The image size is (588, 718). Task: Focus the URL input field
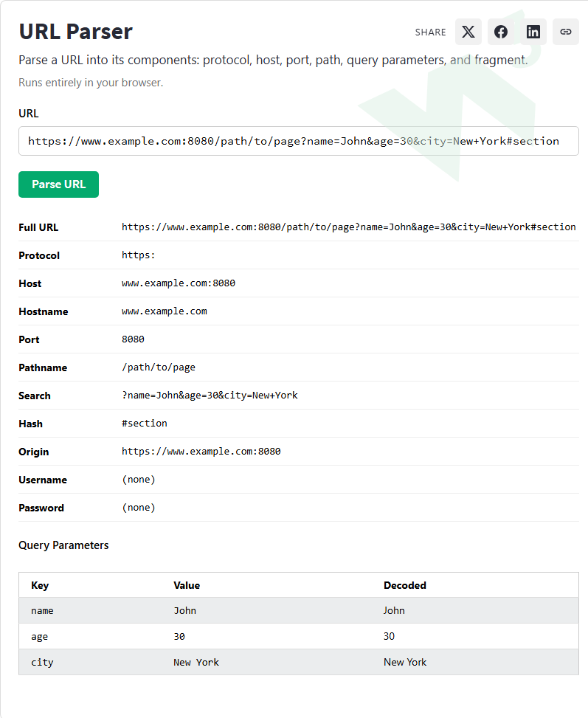pyautogui.click(x=299, y=141)
